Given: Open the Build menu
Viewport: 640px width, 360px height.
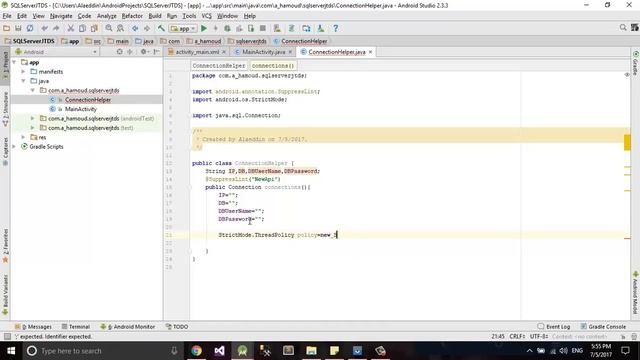Looking at the screenshot, I should 155,16.
